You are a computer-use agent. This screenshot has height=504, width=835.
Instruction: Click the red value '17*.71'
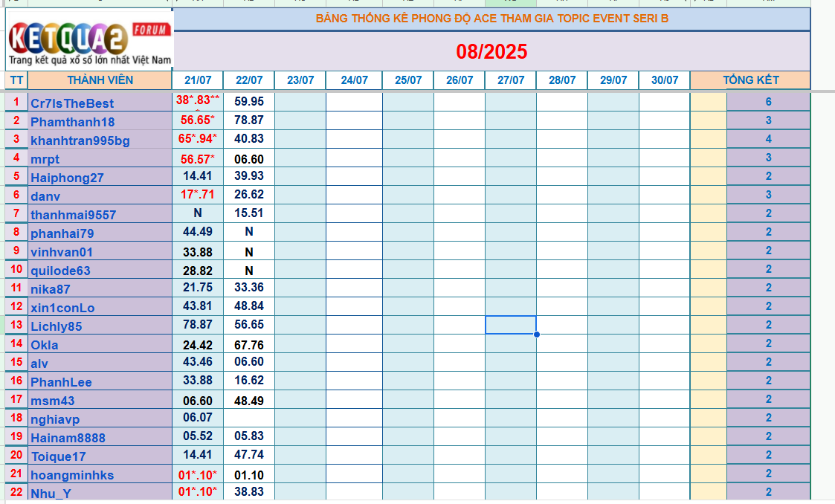click(198, 194)
